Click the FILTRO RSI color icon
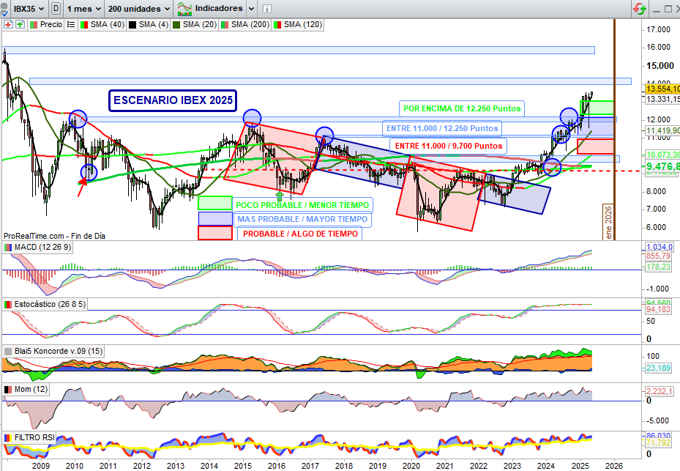This screenshot has height=471, width=680. (x=8, y=438)
